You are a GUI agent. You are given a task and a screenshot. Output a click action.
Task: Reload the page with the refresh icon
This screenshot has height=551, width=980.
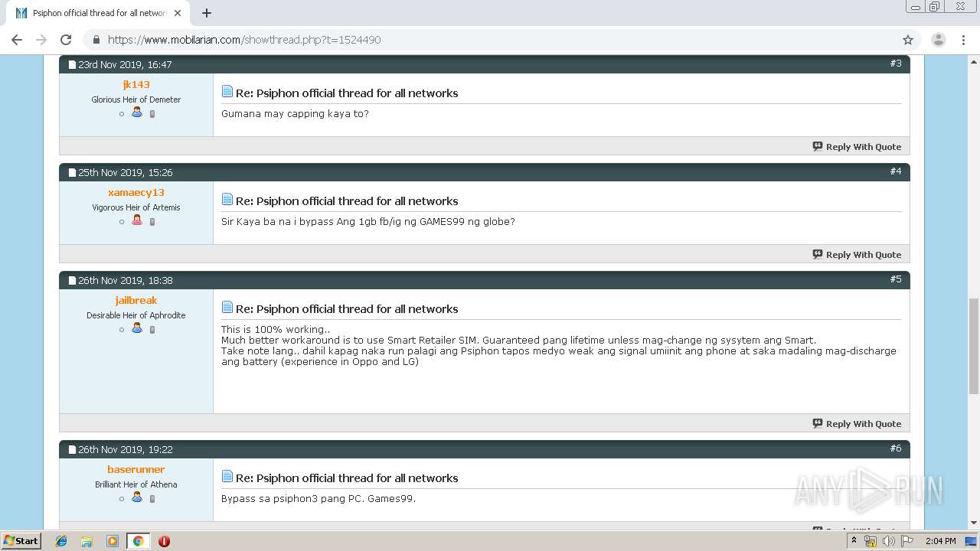click(66, 40)
